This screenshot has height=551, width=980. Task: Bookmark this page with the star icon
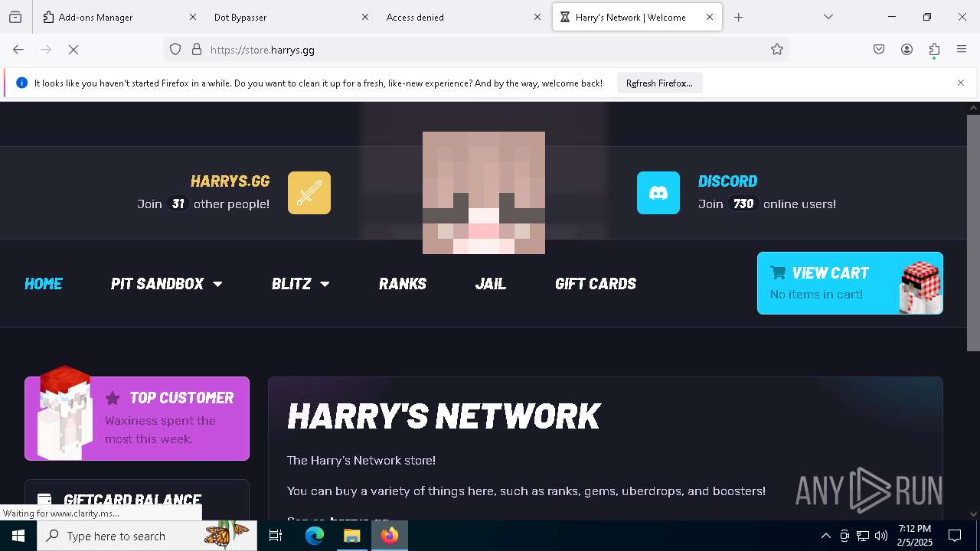point(777,50)
